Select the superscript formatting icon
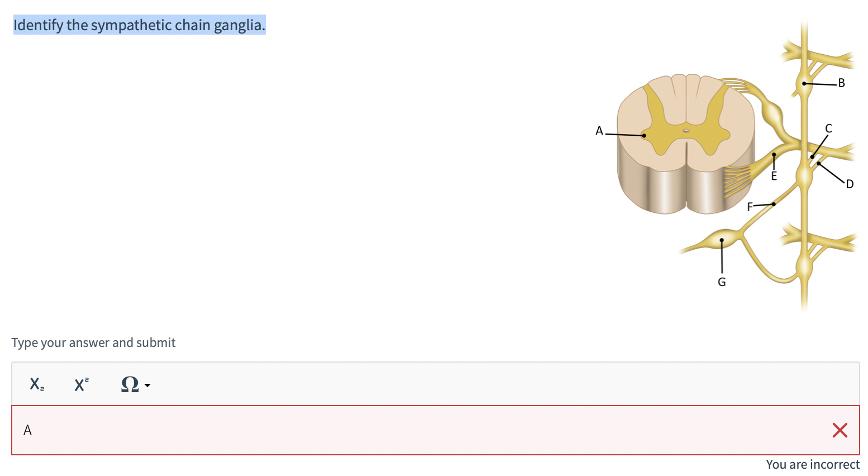The height and width of the screenshot is (476, 868). pos(81,384)
